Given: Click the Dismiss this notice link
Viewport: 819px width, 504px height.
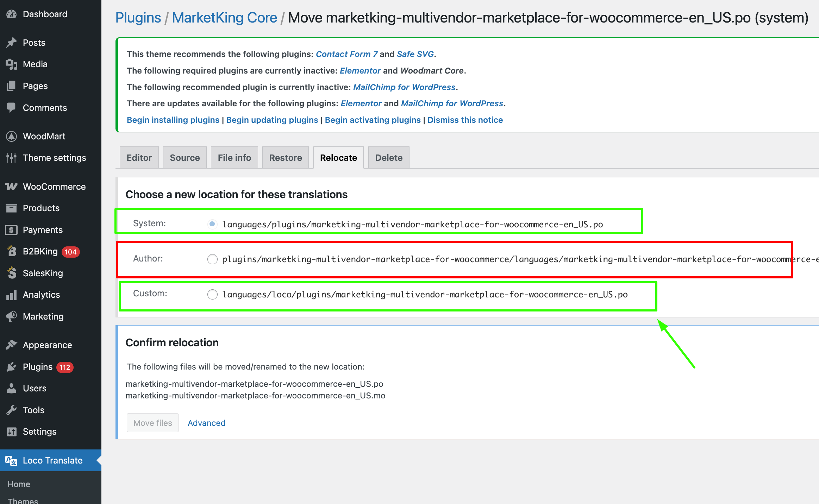Looking at the screenshot, I should [x=465, y=120].
